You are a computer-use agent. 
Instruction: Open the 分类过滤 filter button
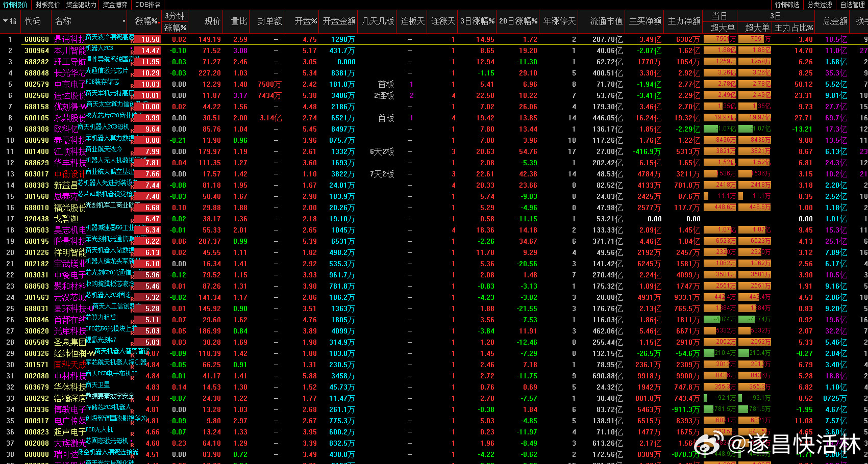(820, 5)
